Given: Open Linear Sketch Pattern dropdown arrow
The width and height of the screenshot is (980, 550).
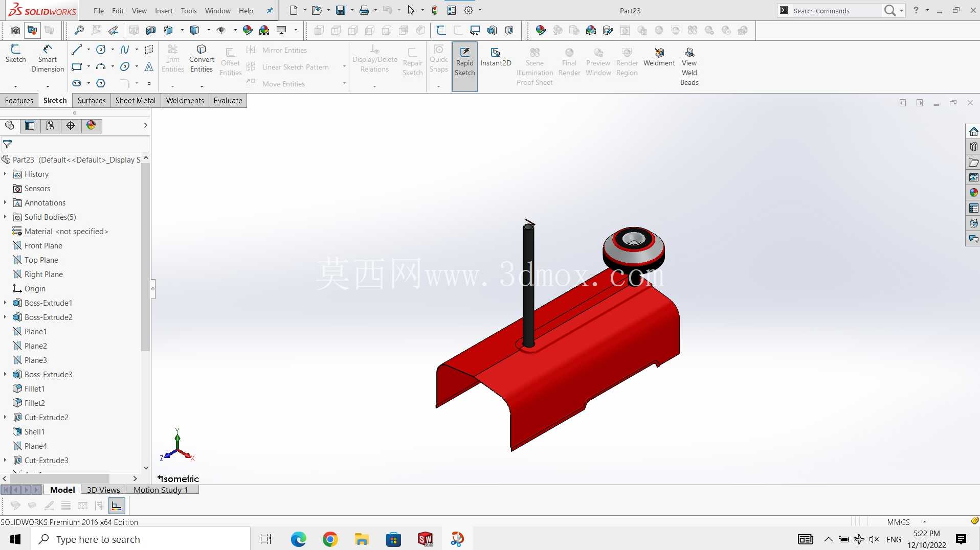Looking at the screenshot, I should point(344,66).
